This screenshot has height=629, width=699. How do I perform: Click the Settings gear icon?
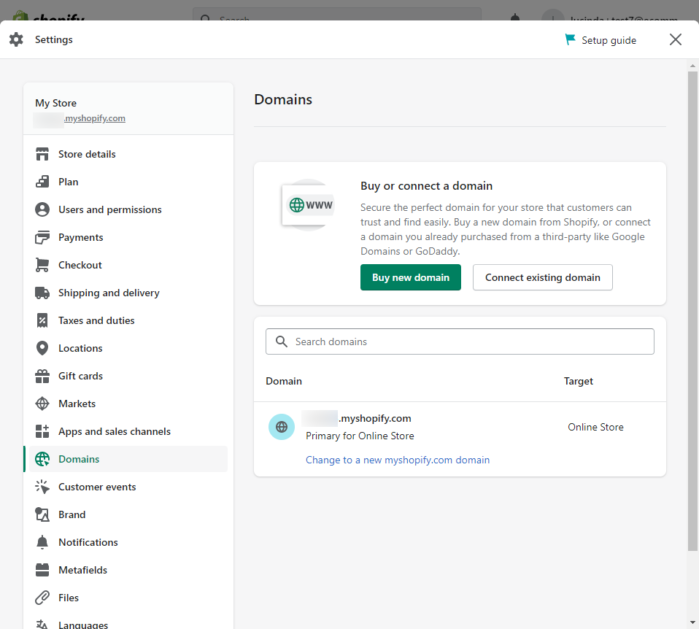point(16,39)
